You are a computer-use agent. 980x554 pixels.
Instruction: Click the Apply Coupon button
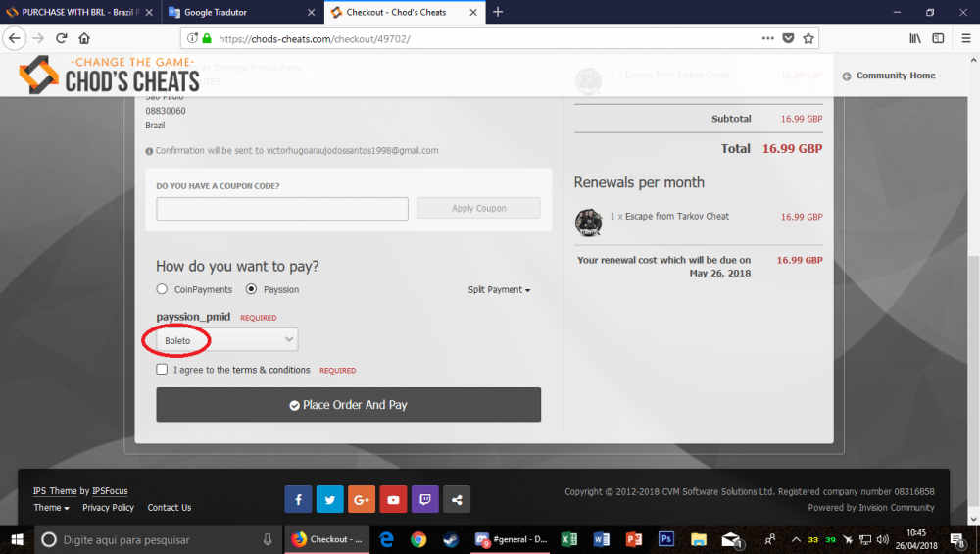tap(479, 208)
